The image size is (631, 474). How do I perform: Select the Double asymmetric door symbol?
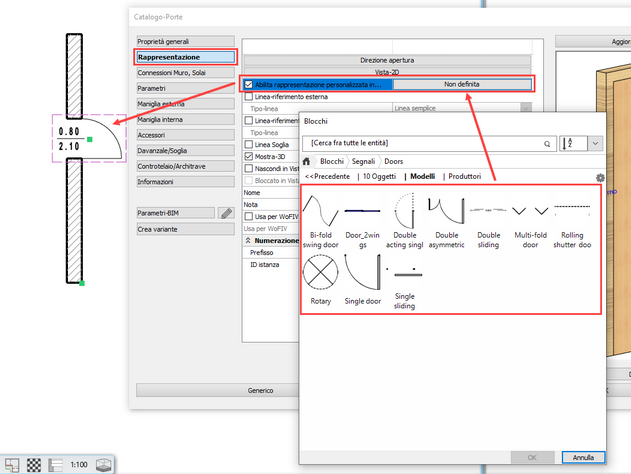click(x=446, y=221)
